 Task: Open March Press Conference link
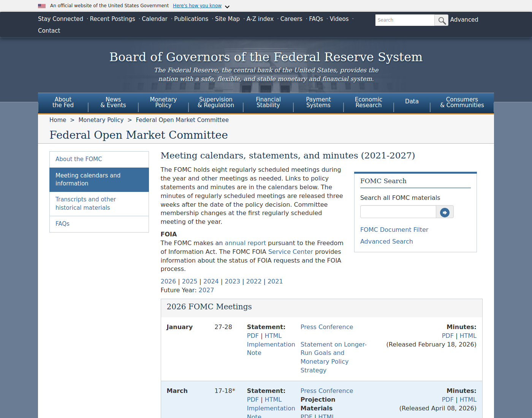327,391
